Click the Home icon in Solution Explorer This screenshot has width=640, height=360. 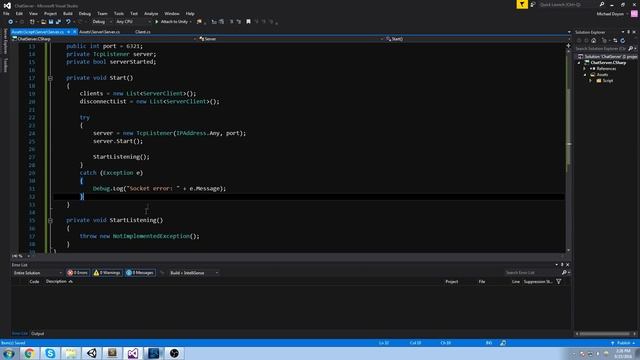point(593,40)
